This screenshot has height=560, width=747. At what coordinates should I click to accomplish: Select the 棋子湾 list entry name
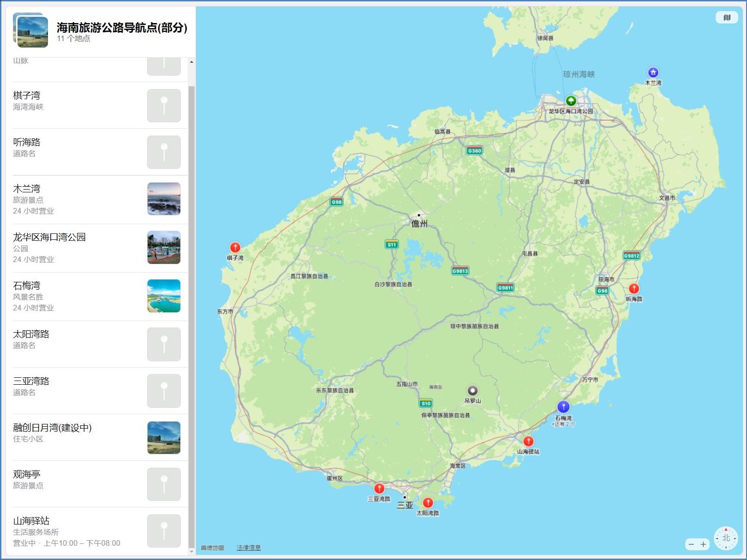coord(27,95)
